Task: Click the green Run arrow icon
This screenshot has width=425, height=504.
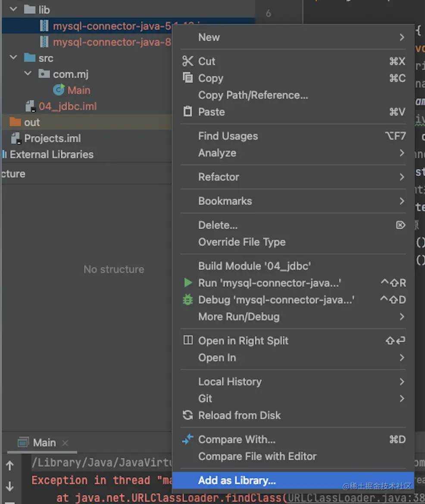Action: pyautogui.click(x=187, y=283)
